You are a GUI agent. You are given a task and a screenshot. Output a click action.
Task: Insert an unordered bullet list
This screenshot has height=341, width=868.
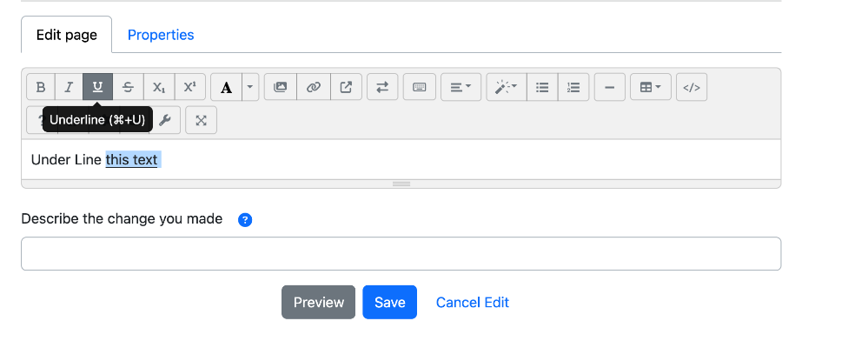(x=542, y=87)
